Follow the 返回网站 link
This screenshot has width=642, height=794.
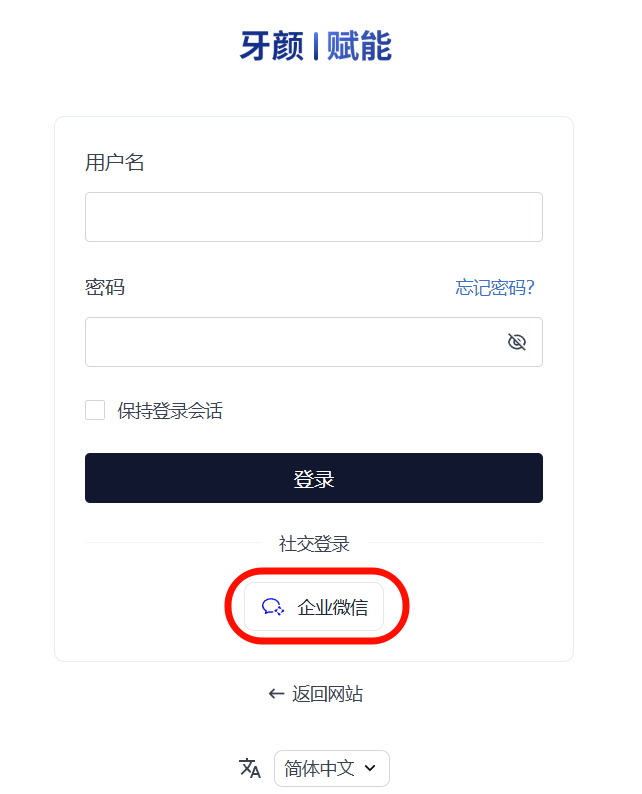[x=327, y=694]
